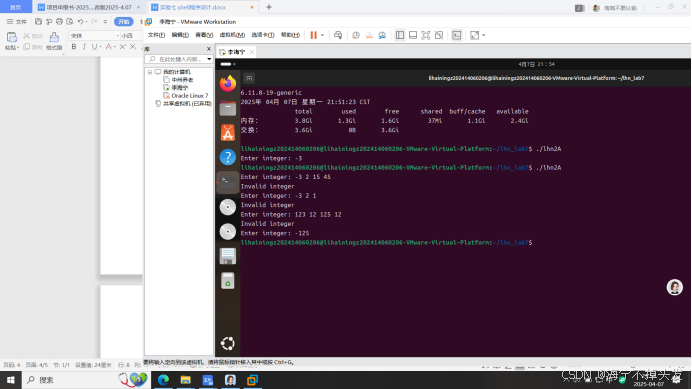Image resolution: width=692 pixels, height=389 pixels.
Task: Open the floppy save-drive icon in dock
Action: 228,256
